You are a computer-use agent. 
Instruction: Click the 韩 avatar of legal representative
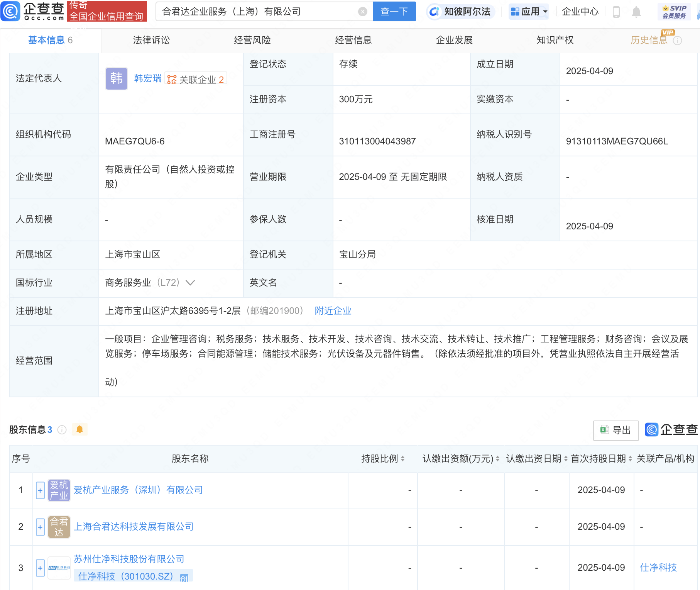click(117, 79)
